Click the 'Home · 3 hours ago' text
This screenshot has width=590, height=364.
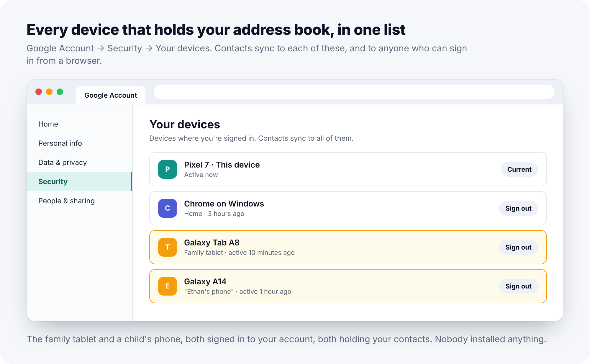point(214,214)
